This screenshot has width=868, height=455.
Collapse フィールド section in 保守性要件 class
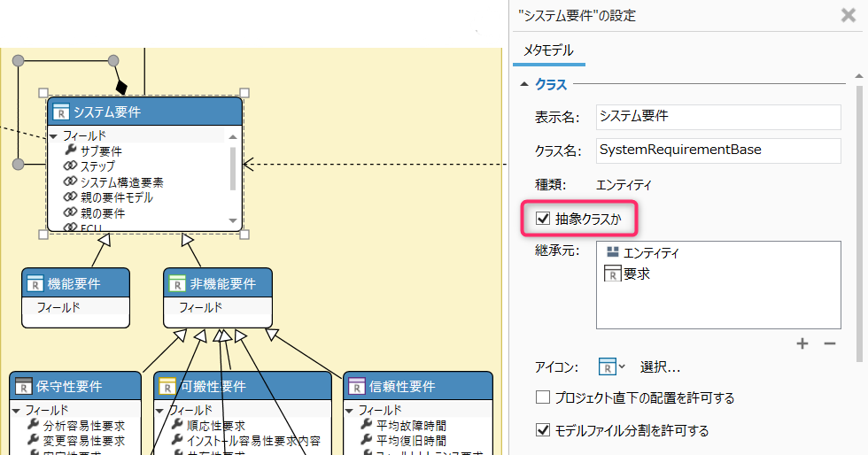tap(16, 411)
